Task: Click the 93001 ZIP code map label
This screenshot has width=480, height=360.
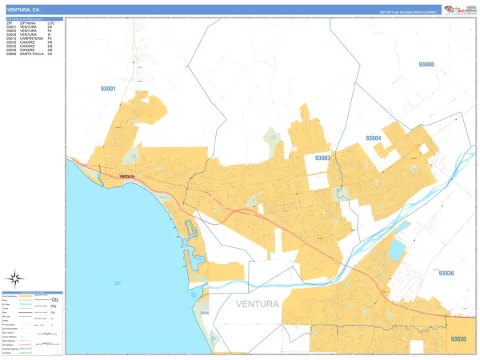Action: click(108, 89)
